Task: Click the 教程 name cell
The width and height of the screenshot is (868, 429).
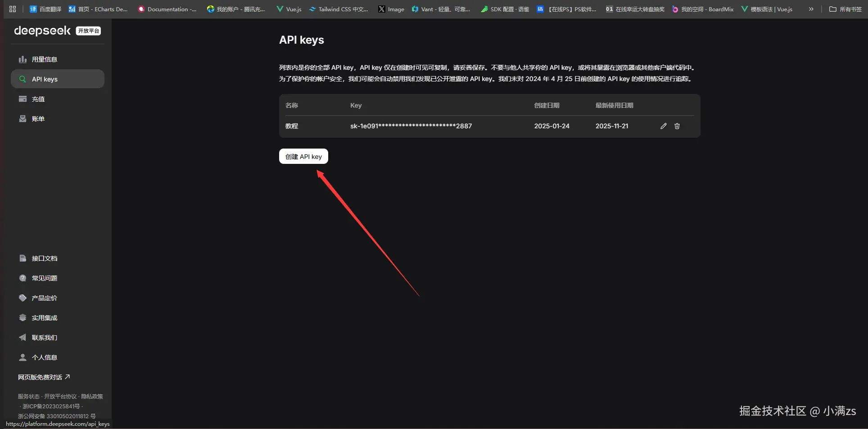Action: [292, 126]
